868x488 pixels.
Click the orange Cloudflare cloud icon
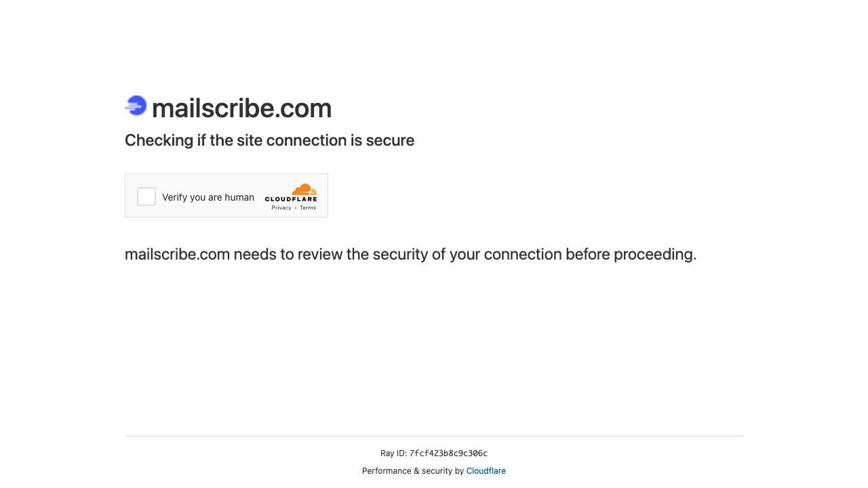click(x=304, y=189)
